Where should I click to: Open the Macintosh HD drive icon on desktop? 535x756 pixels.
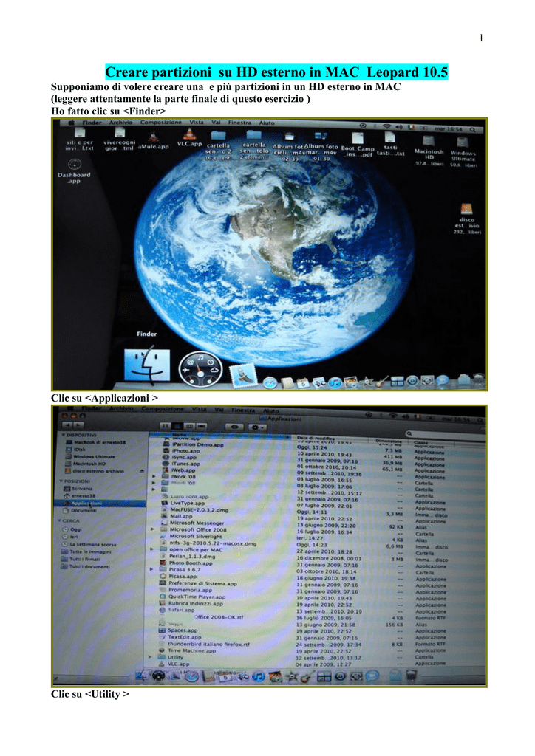click(x=429, y=151)
